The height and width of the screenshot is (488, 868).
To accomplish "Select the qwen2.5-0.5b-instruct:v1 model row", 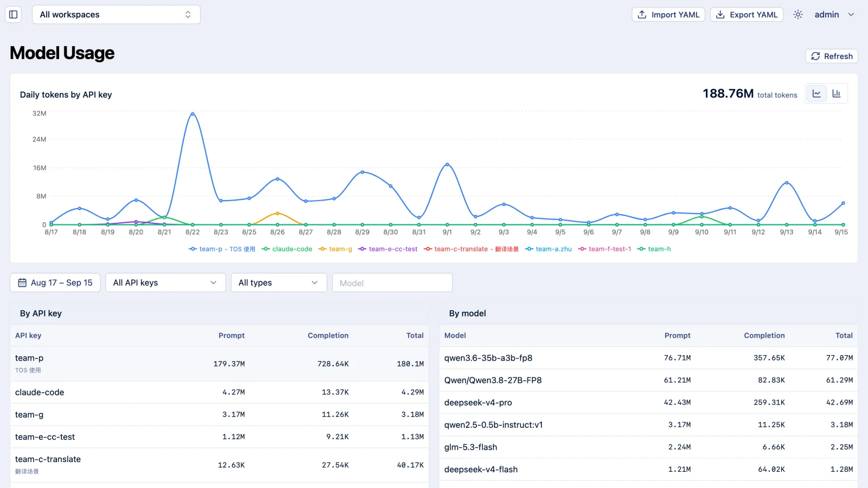I will coord(648,425).
